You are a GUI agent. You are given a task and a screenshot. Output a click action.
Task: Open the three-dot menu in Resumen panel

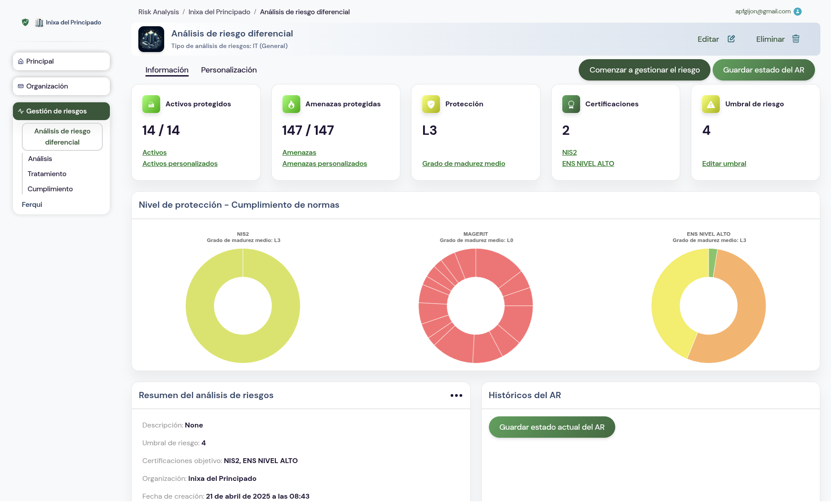[456, 395]
